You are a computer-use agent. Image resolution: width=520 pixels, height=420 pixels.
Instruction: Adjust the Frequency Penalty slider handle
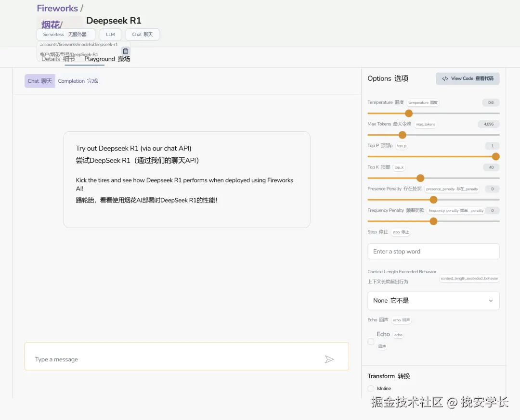pyautogui.click(x=433, y=221)
